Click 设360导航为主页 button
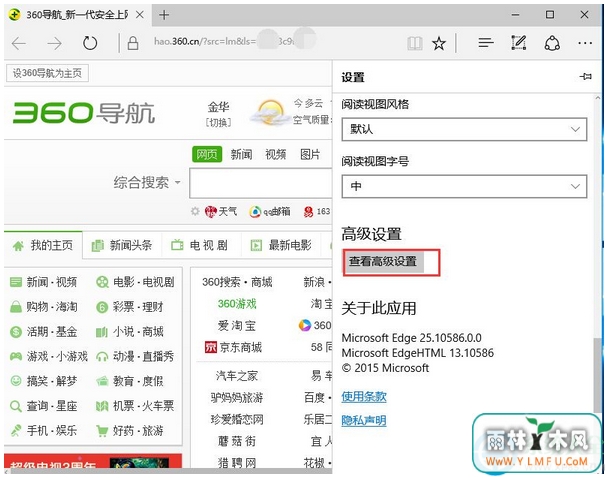The height and width of the screenshot is (478, 607). point(47,73)
